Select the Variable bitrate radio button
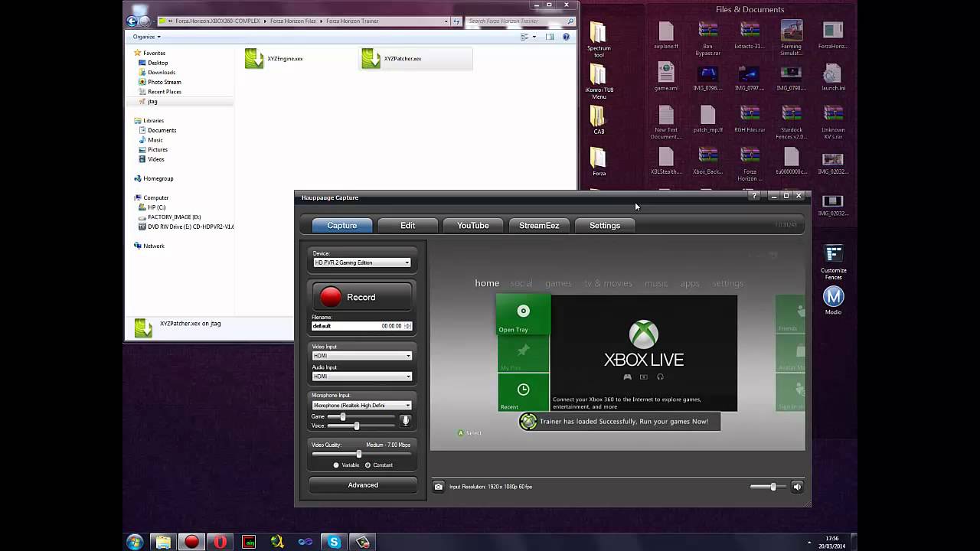The height and width of the screenshot is (551, 980). [336, 465]
